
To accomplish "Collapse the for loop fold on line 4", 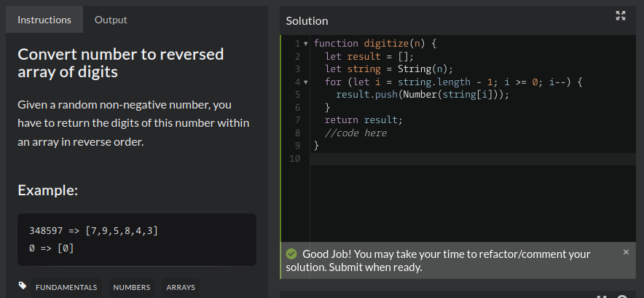I will 305,82.
